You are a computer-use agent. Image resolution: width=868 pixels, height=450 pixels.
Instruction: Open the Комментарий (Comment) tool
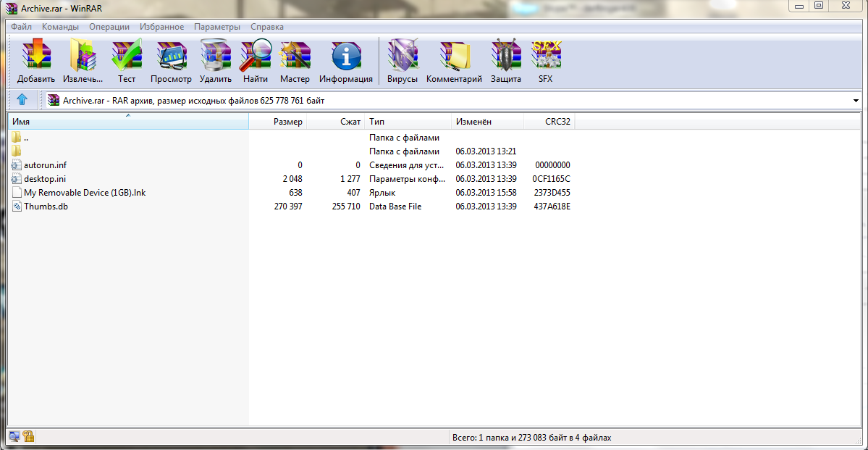(x=455, y=55)
